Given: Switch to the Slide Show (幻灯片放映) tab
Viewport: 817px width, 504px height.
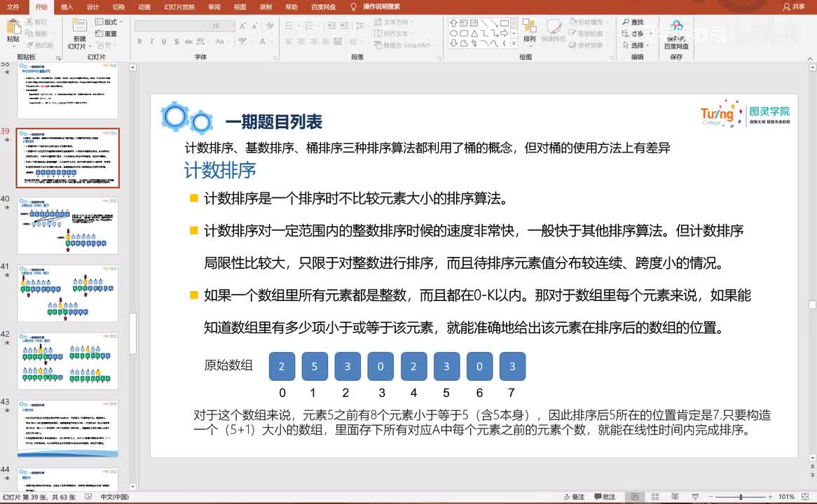Looking at the screenshot, I should pyautogui.click(x=179, y=7).
